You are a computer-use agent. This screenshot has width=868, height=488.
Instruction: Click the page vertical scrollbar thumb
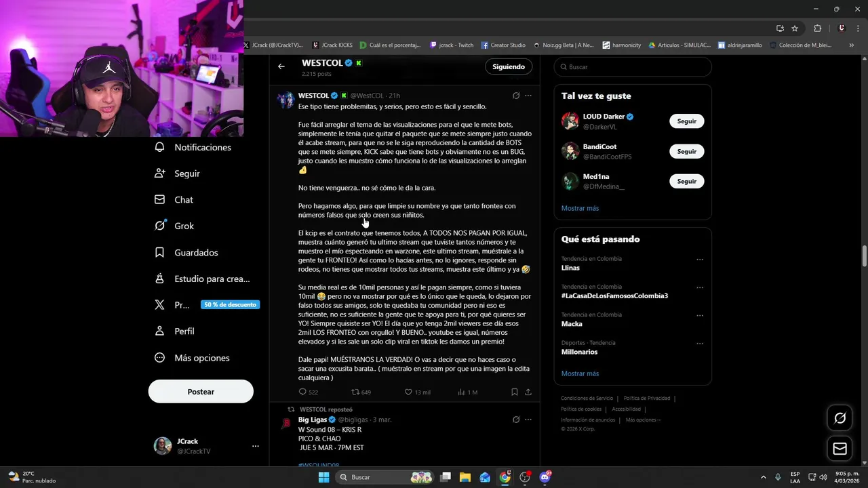[x=865, y=257]
